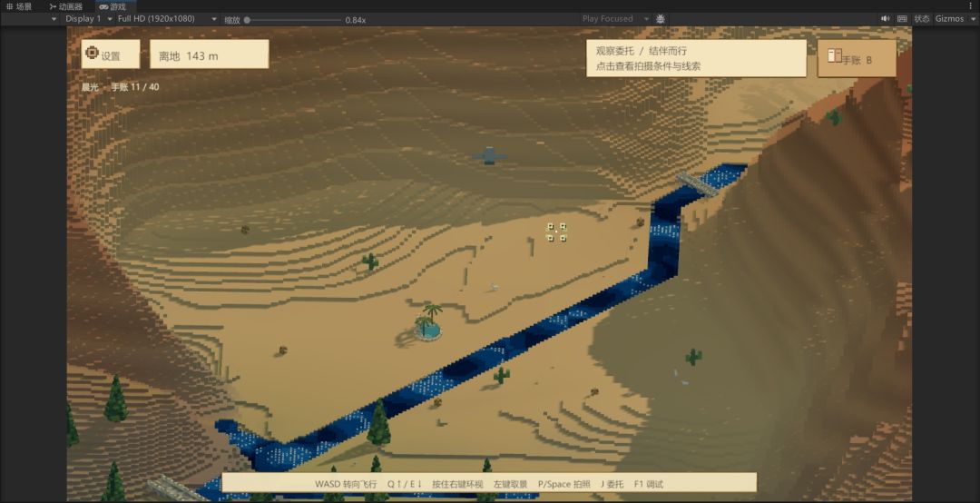This screenshot has width=980, height=503.
Task: Click the J 委托 hint text
Action: click(612, 484)
